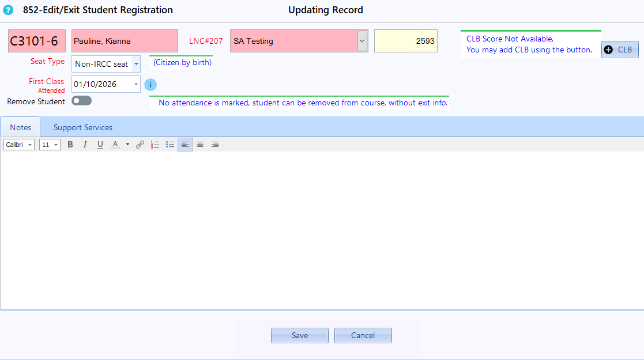Apply italic formatting in notes toolbar
Viewport: 644px width, 360px height.
85,145
